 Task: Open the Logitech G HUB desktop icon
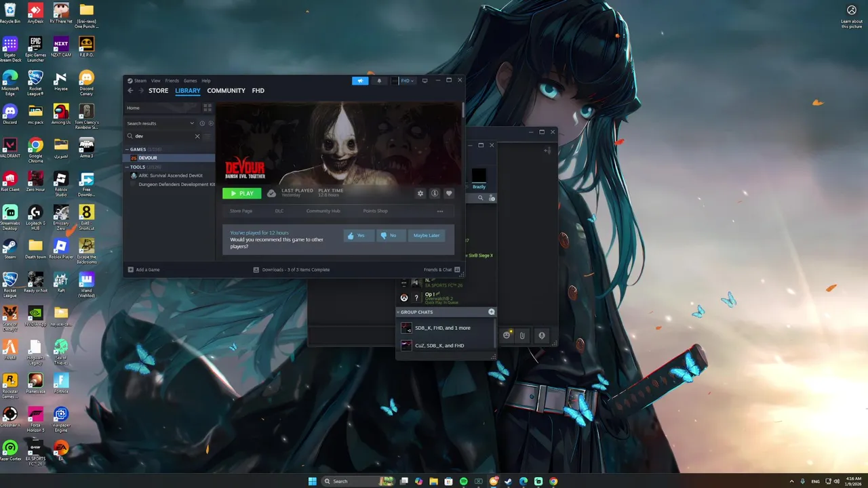(35, 217)
